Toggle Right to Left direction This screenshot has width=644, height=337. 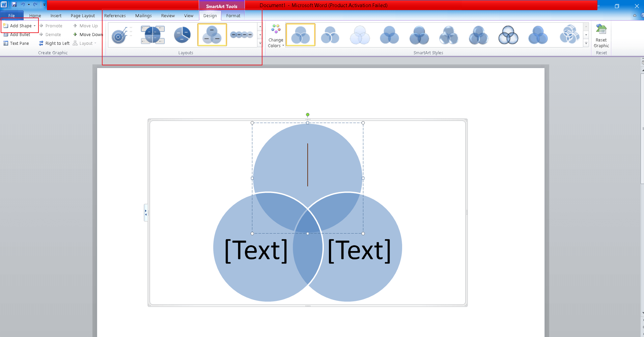click(x=54, y=43)
